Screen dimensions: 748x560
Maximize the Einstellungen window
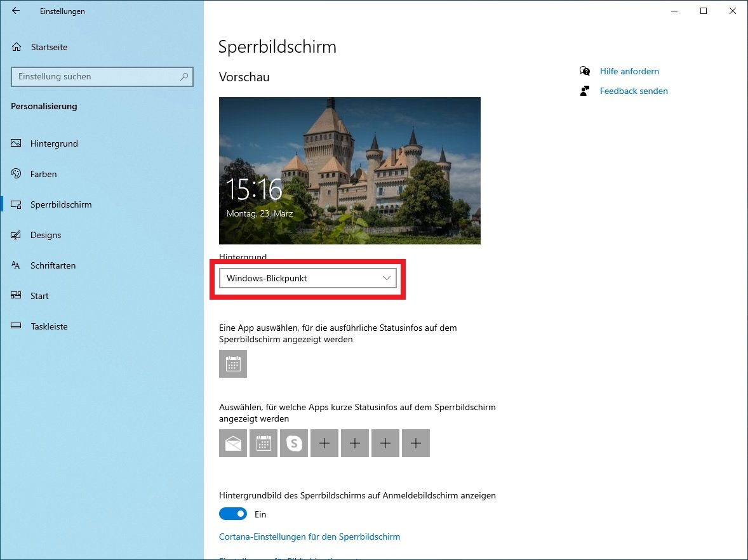[x=703, y=11]
